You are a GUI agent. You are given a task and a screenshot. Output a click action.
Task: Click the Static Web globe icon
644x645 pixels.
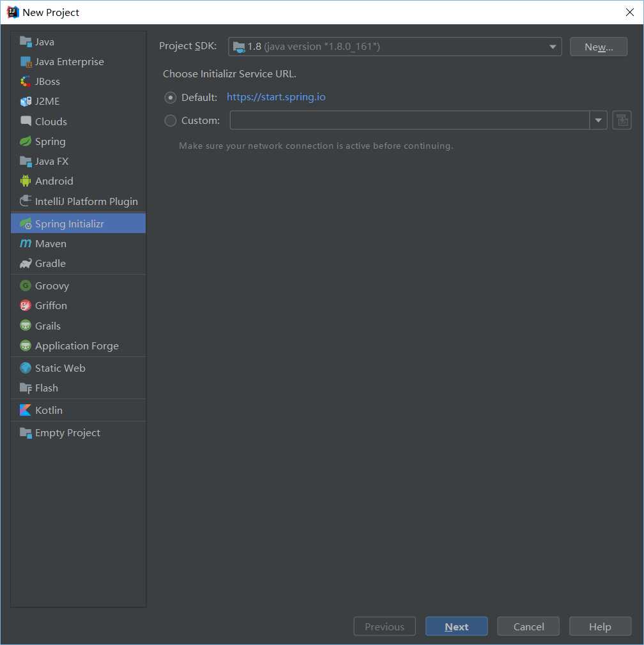click(26, 368)
